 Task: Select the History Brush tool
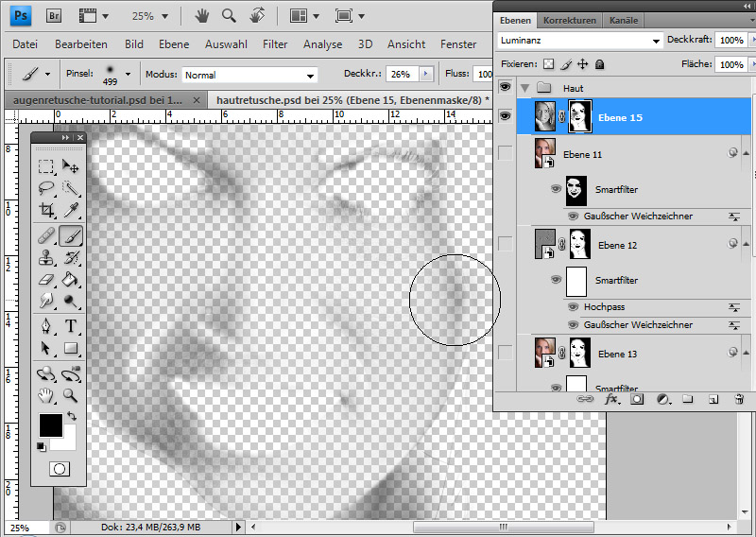click(71, 258)
